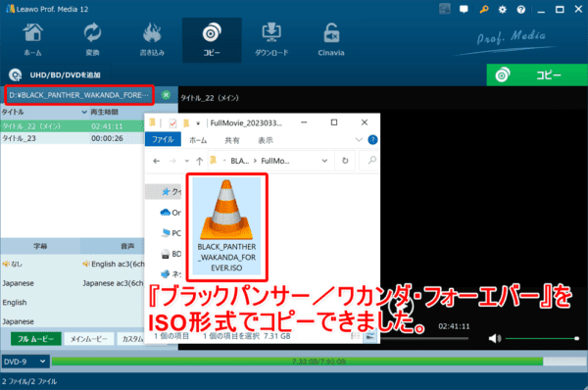
Task: Open the DVD-9 disc type dropdown
Action: point(24,362)
